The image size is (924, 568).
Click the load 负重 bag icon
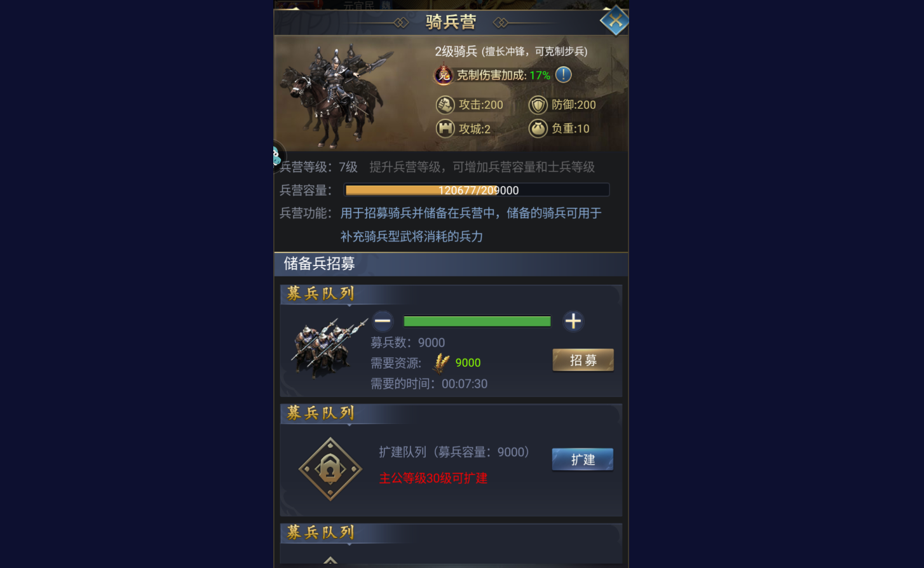pyautogui.click(x=538, y=128)
